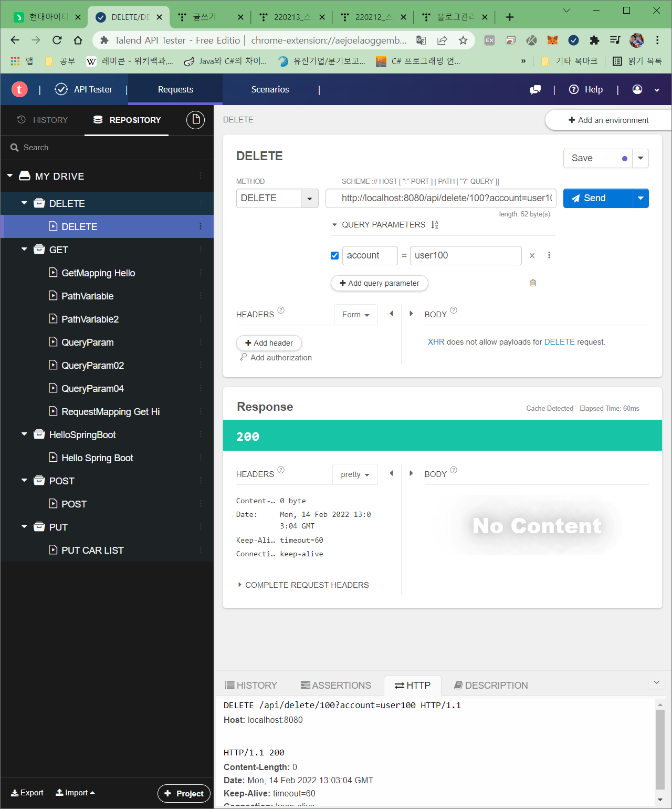This screenshot has width=672, height=809.
Task: Open Send button dropdown arrow
Action: [640, 199]
